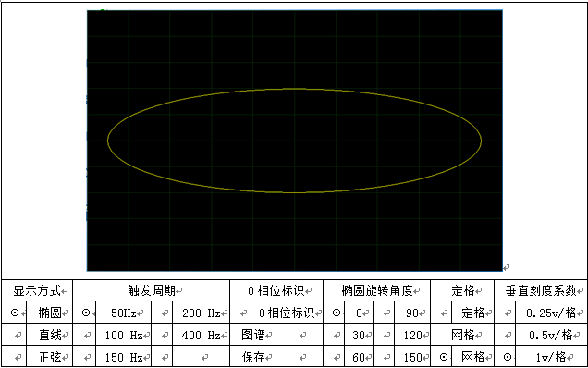
Task: Click the 触发周期 column header
Action: click(x=152, y=290)
